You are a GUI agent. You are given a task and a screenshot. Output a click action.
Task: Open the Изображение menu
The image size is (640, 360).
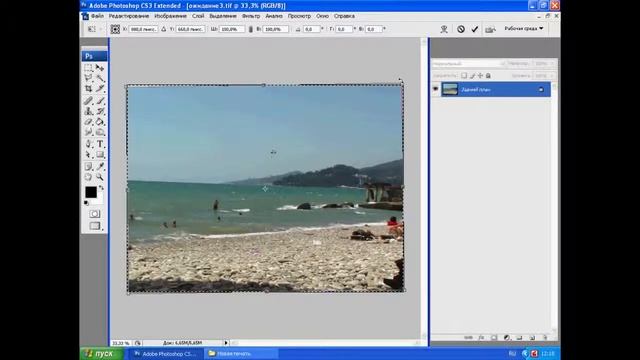170,16
